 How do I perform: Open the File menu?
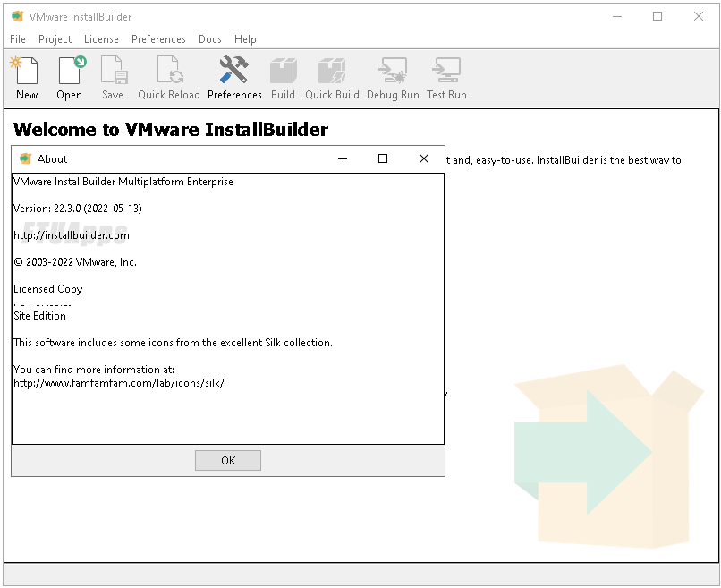18,39
